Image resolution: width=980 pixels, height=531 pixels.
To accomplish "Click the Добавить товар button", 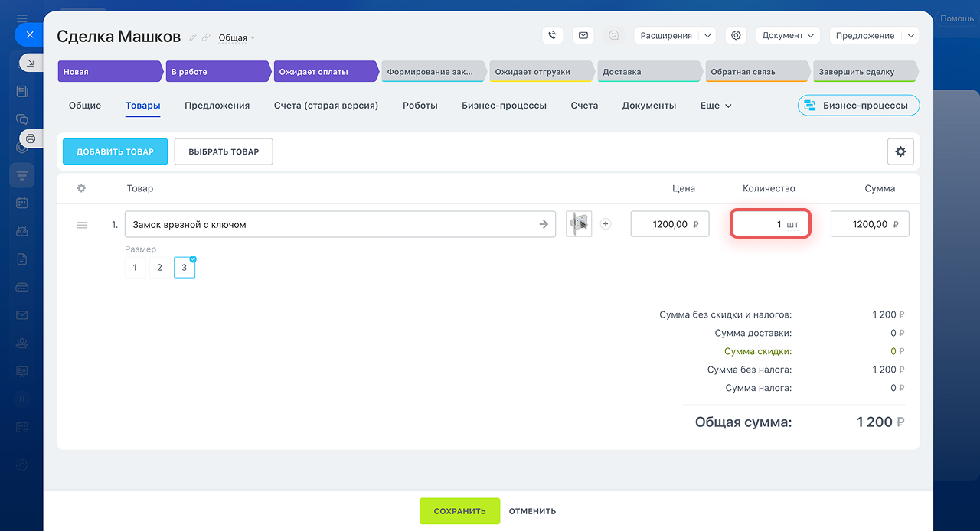I will pyautogui.click(x=115, y=151).
